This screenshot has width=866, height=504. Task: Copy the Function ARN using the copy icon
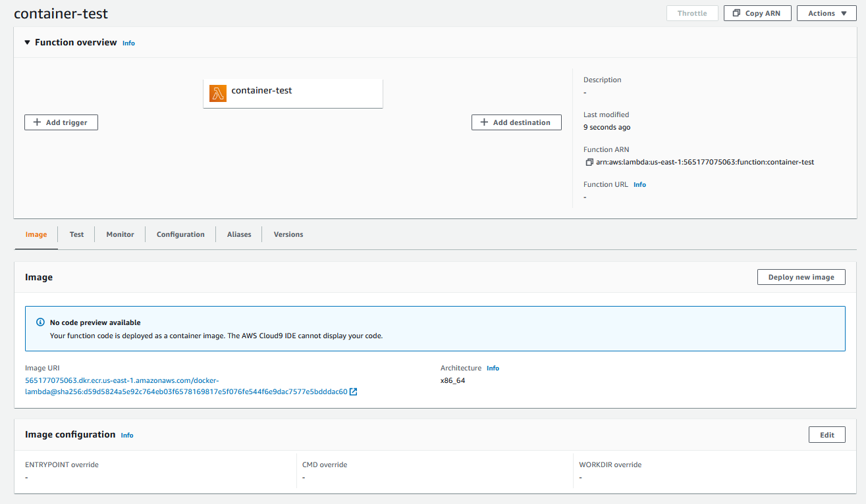pos(589,162)
